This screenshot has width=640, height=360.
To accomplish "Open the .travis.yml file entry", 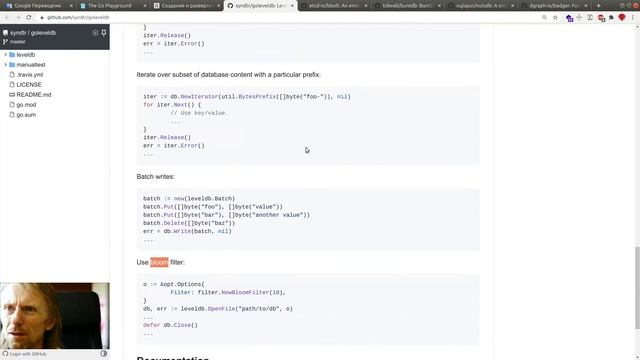I will pos(30,75).
